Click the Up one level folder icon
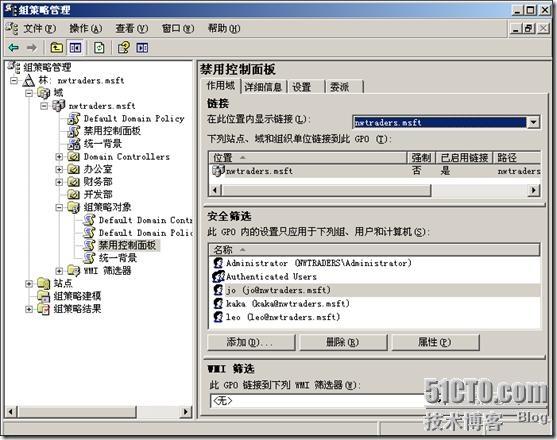Screen dimensions: 557x440 [x=56, y=47]
